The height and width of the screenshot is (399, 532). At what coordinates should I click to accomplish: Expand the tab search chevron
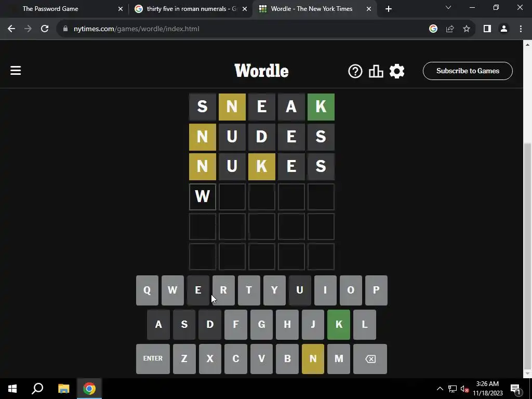tap(448, 7)
